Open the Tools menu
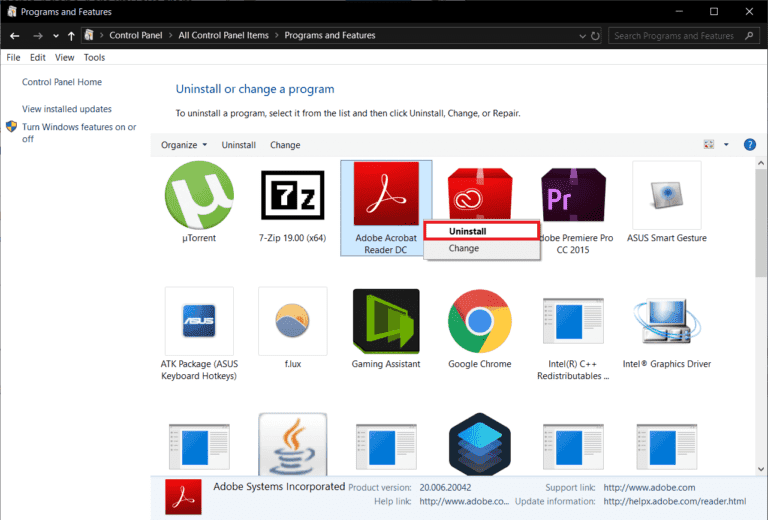Screen dimensions: 768x520 (x=94, y=58)
